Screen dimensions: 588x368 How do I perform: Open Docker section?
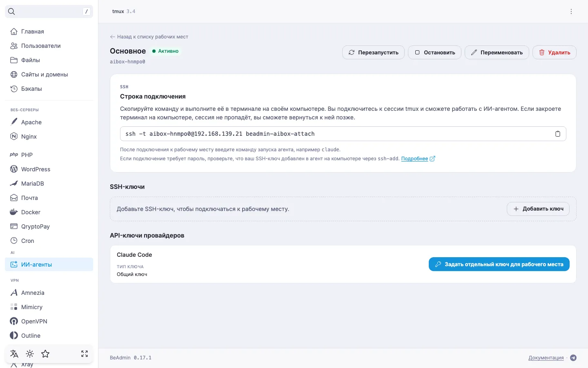click(49, 212)
